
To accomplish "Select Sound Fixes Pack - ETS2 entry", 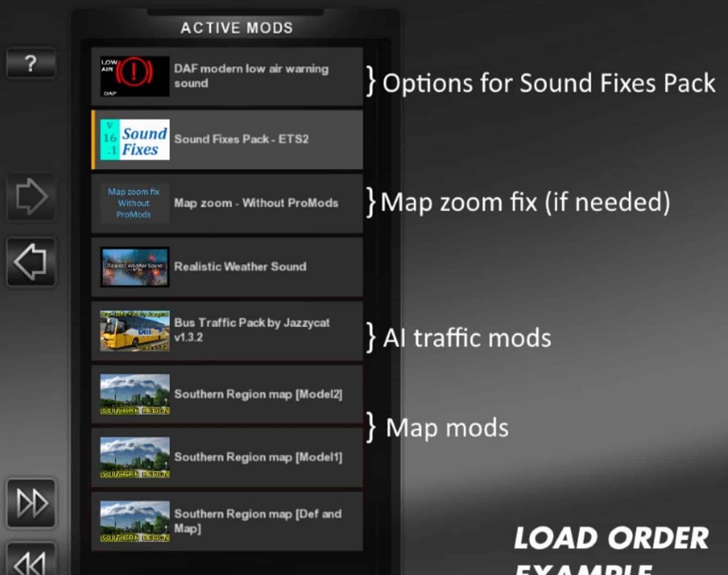I will point(227,139).
